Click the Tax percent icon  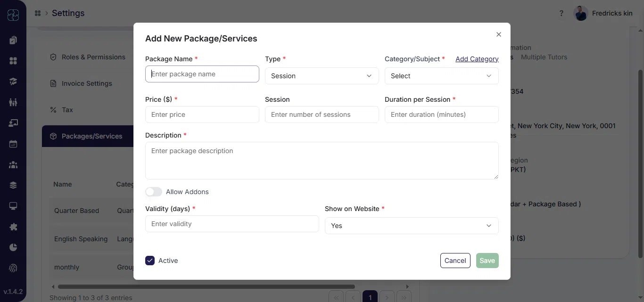pyautogui.click(x=53, y=110)
